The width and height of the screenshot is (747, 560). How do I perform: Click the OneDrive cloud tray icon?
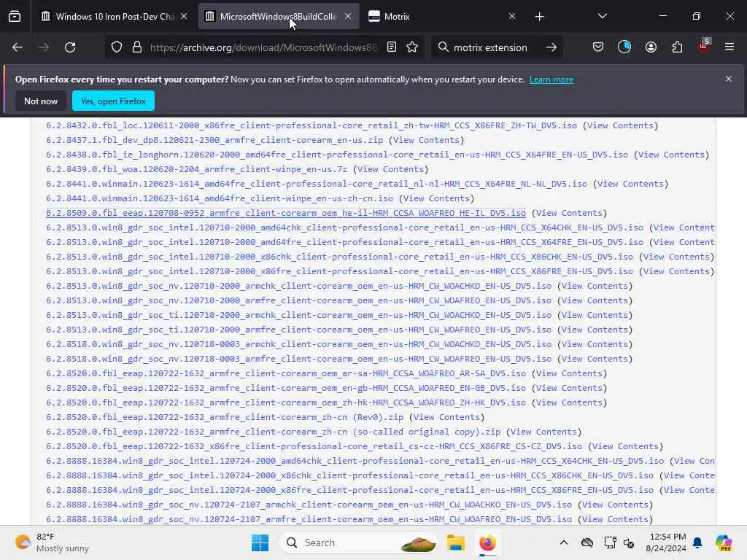click(587, 542)
